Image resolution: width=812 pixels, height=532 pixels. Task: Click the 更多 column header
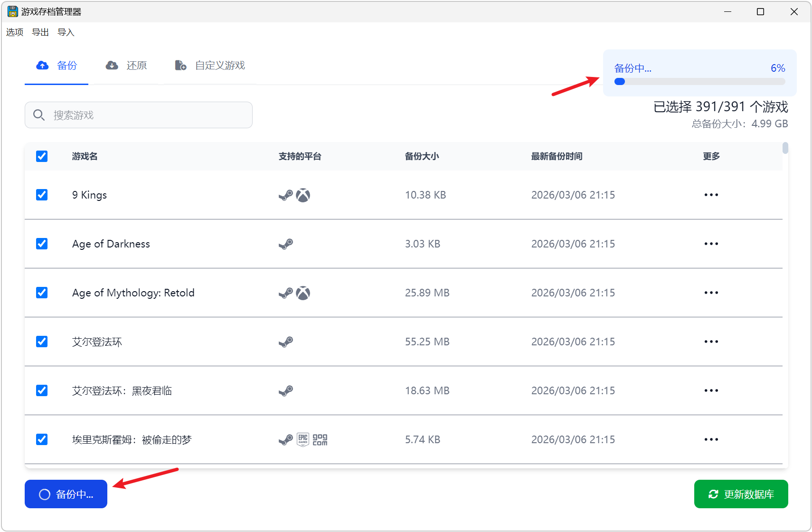pos(711,156)
